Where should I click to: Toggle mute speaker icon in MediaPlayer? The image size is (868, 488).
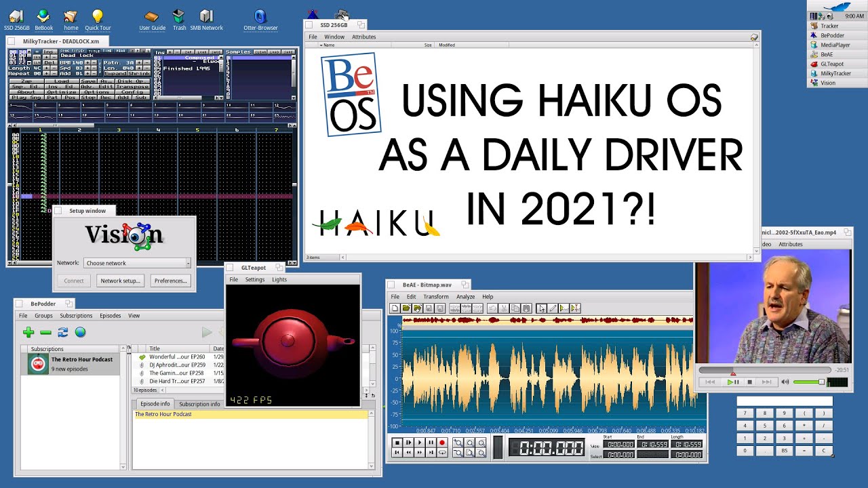pos(785,382)
